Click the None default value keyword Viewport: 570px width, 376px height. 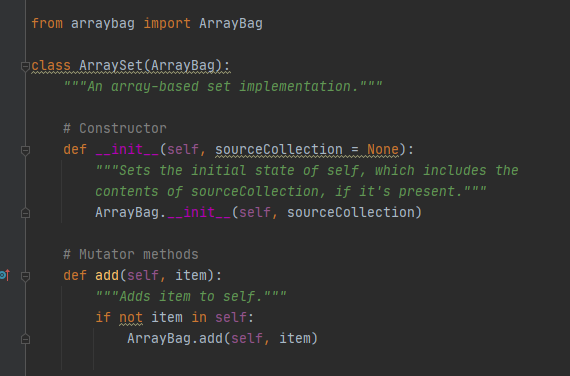(382, 149)
